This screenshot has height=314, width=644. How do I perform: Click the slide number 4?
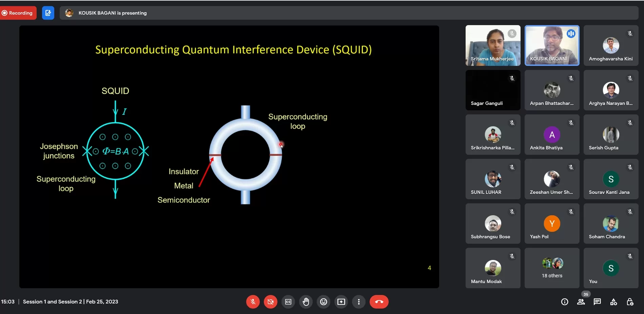(429, 268)
